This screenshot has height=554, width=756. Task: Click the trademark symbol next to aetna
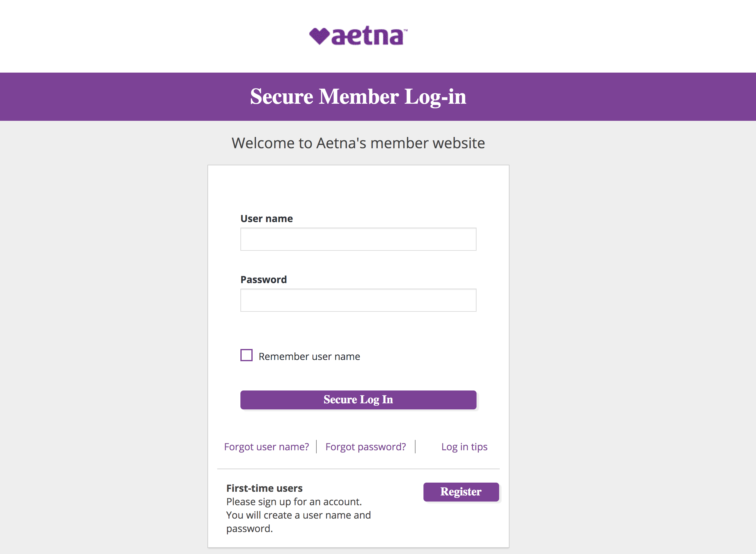(x=405, y=30)
